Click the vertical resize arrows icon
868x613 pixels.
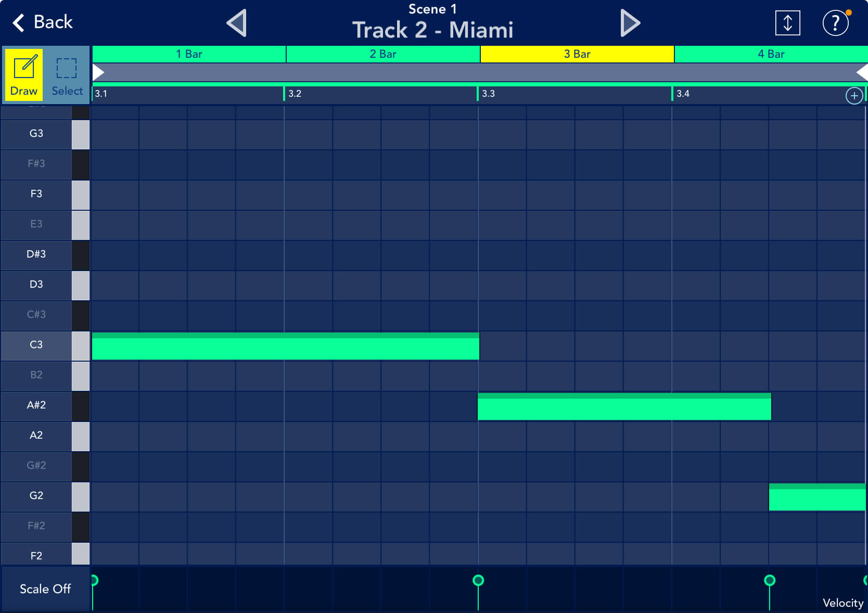(787, 23)
